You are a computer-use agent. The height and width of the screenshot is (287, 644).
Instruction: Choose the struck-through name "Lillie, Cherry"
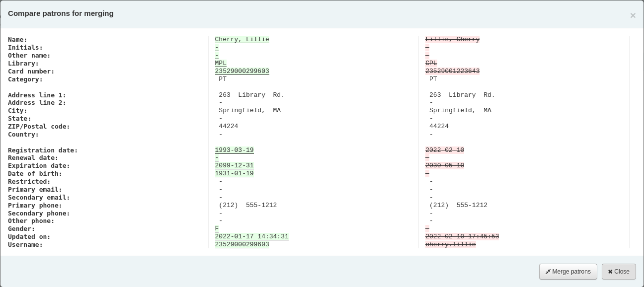click(452, 39)
